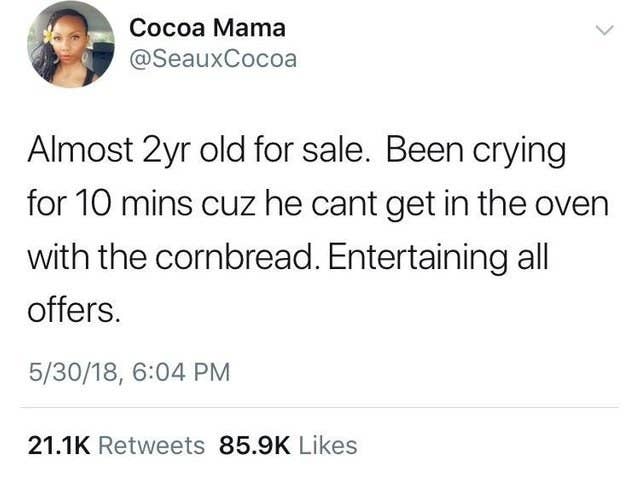Click the 'for 10 mins cuz' tweet line
The image size is (640, 480).
coord(142,204)
